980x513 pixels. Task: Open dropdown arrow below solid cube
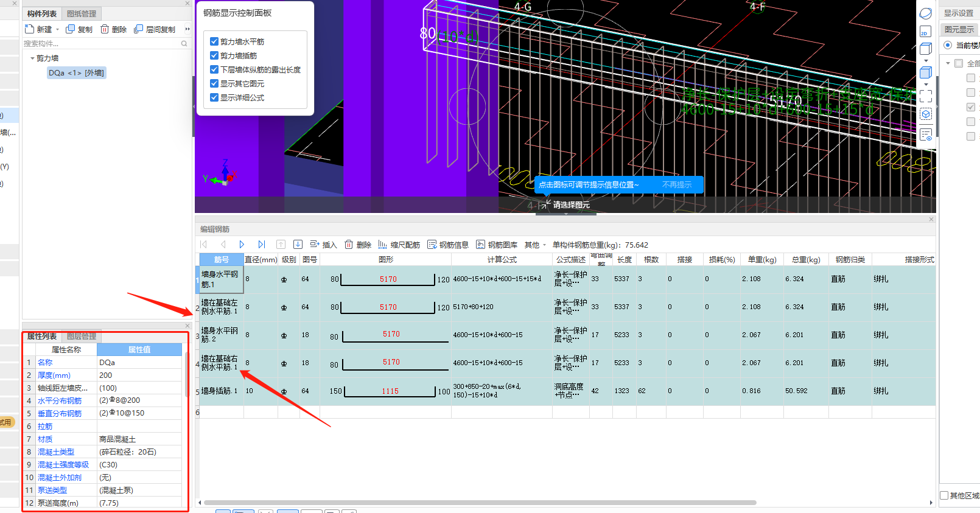tap(926, 84)
